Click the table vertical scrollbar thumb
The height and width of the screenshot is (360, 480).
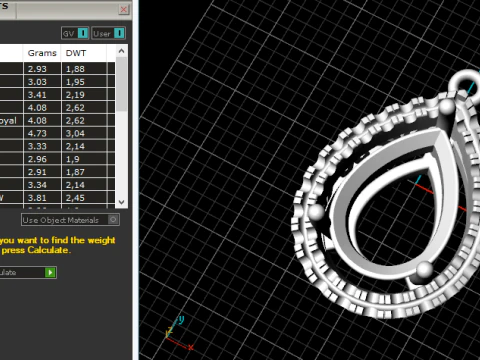pyautogui.click(x=121, y=84)
